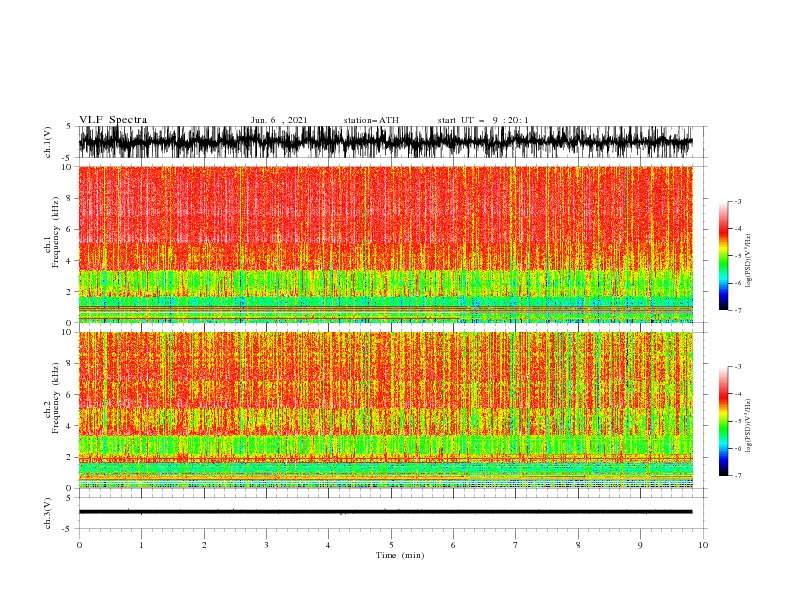Click the "Time (min)" axis label
This screenshot has height=612, width=792.
click(x=400, y=555)
